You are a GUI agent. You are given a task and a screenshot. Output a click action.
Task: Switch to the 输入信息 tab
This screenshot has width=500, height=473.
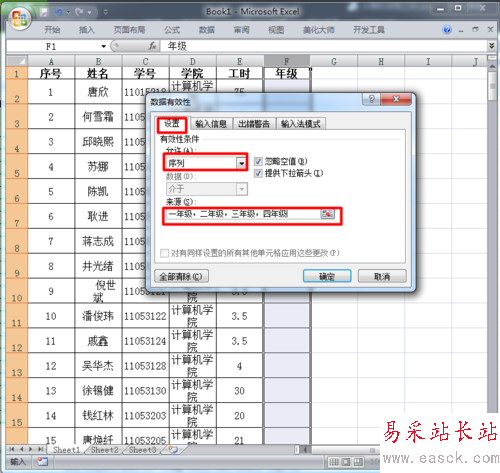211,124
